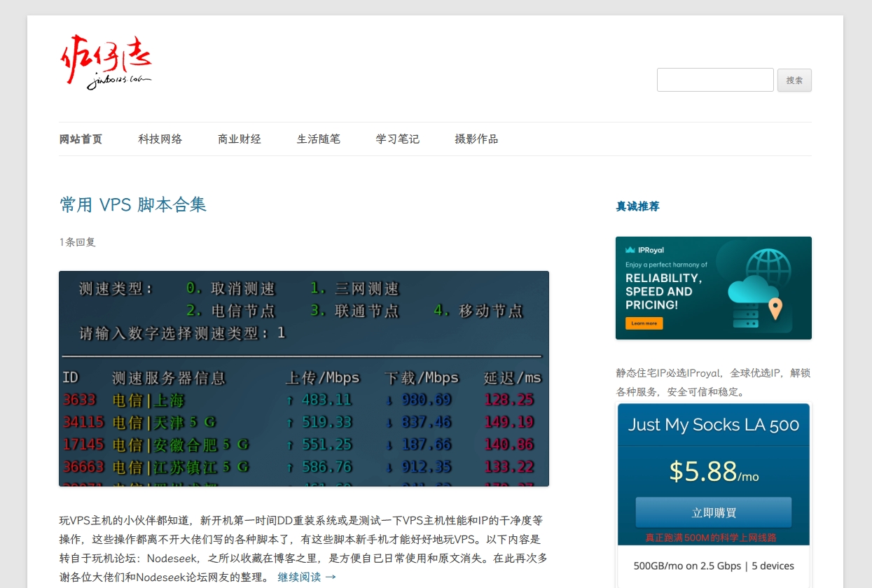Click the Just My Socks LA 500 header

coord(713,425)
